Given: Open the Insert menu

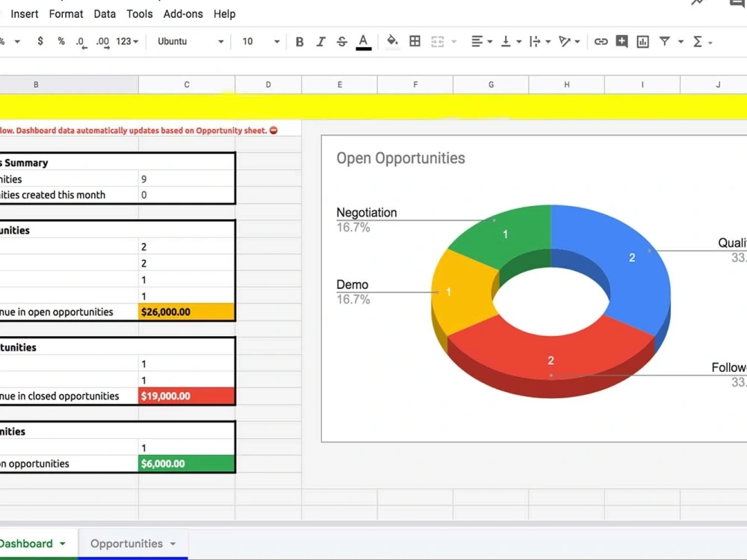Looking at the screenshot, I should tap(25, 13).
